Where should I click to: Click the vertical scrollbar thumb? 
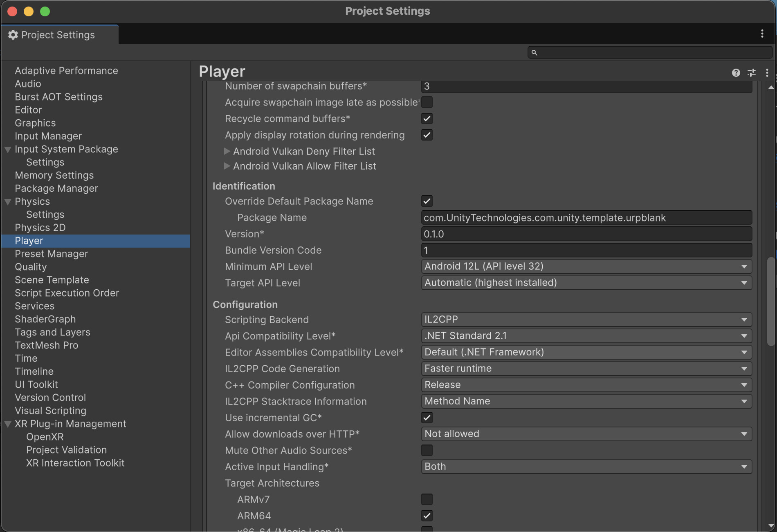[771, 302]
